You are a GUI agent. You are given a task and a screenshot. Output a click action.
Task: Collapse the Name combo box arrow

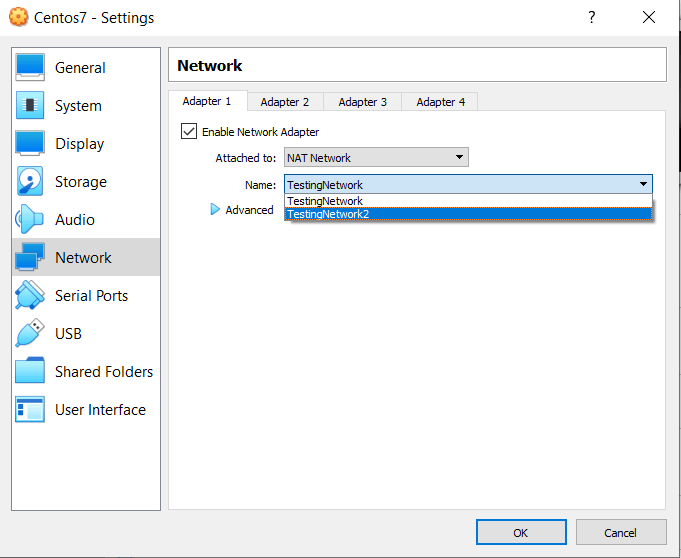(x=643, y=184)
